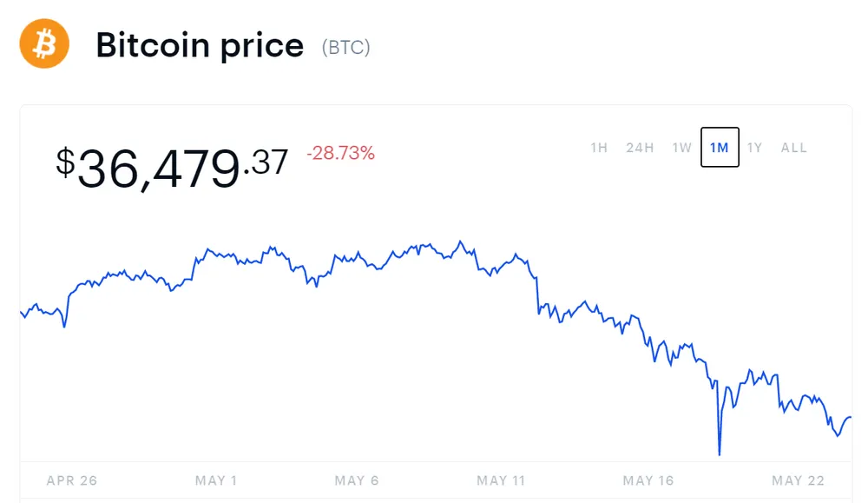Switch to the 1H time range

point(598,148)
